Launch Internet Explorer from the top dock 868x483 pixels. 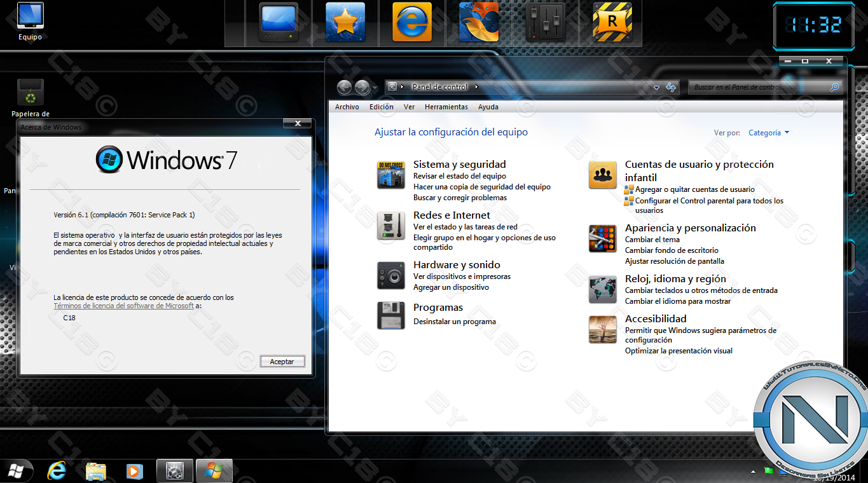coord(412,23)
